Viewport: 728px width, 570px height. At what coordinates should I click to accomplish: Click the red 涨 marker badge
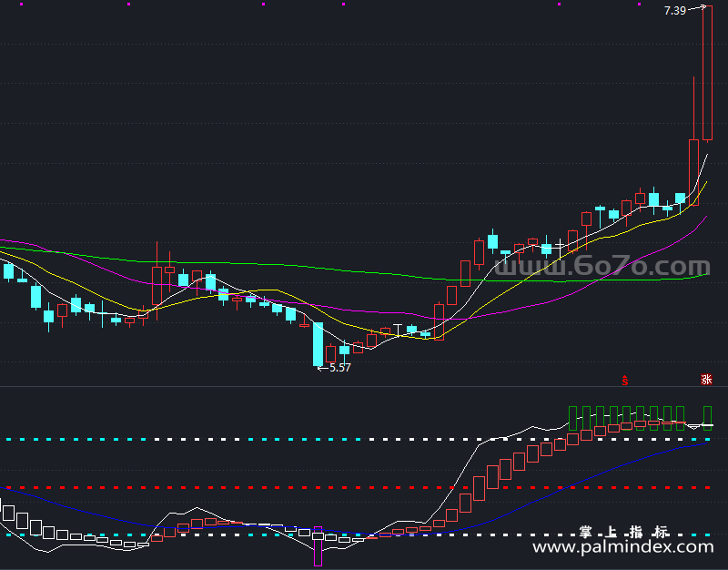[706, 380]
